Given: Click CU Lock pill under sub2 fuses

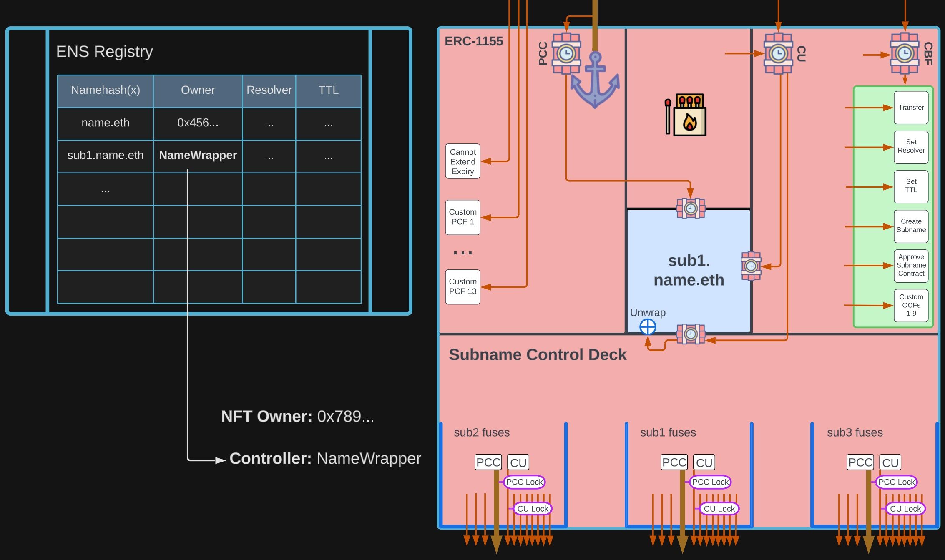Looking at the screenshot, I should coord(533,509).
